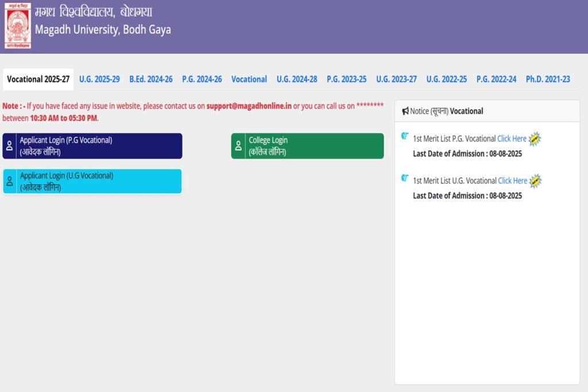588x392 pixels.
Task: Open the U.G. 2023-27 tab
Action: tap(396, 79)
